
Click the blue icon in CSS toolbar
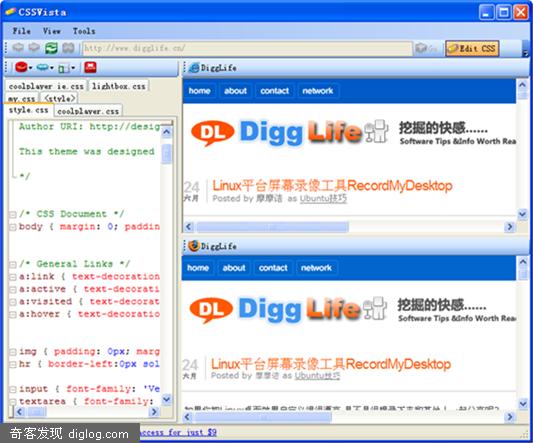coord(42,67)
